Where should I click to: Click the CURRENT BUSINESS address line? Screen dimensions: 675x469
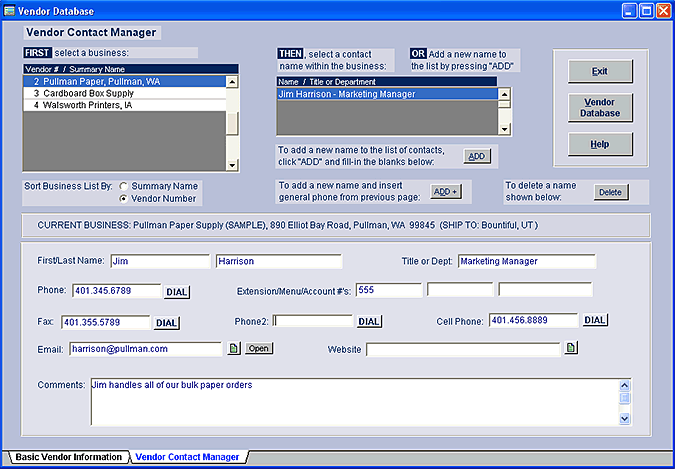click(x=288, y=225)
